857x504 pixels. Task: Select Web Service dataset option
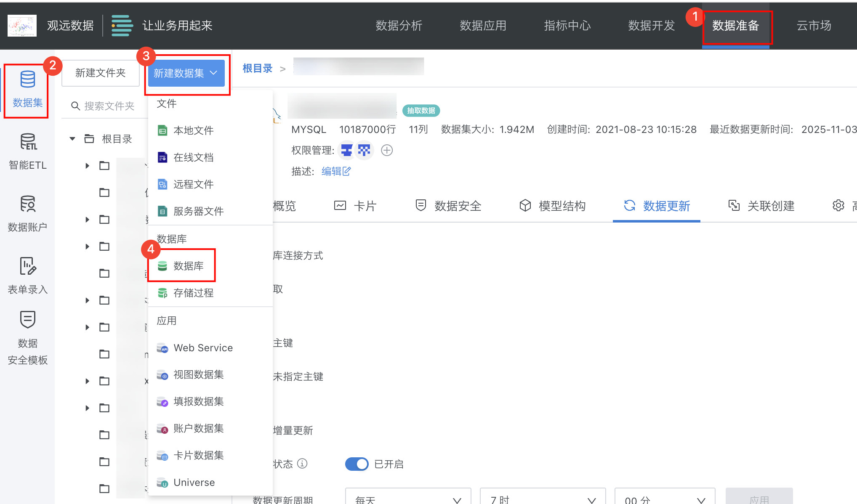[x=203, y=348]
